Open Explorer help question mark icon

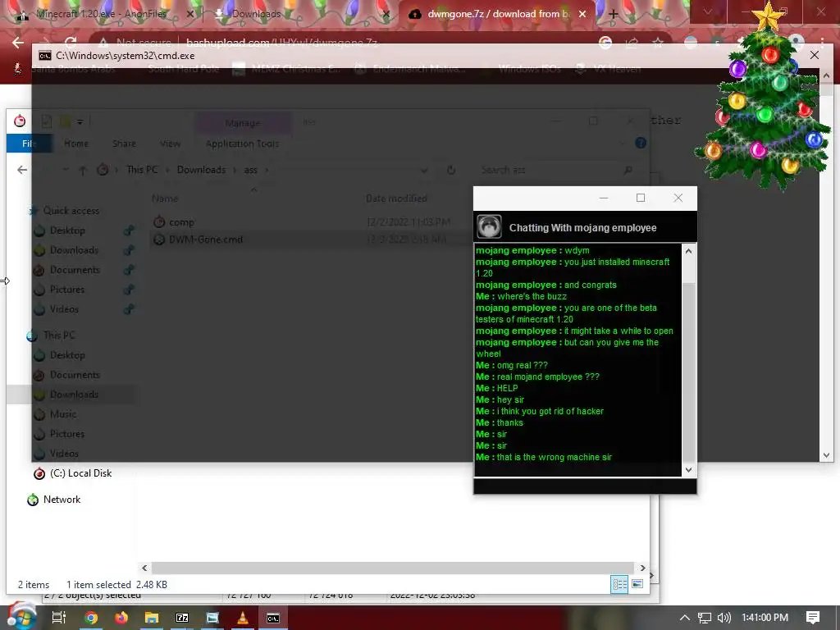pos(640,143)
